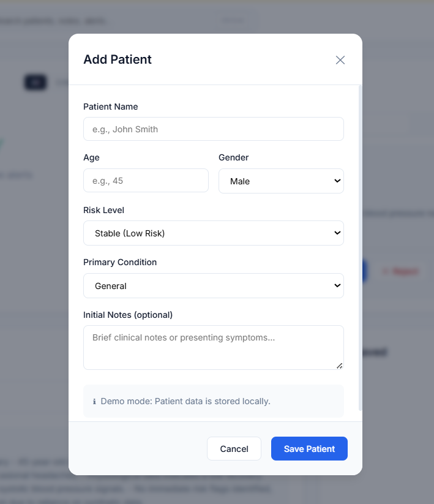The height and width of the screenshot is (504, 434).
Task: Click the dialog's vertical scrollbar
Action: tap(360, 245)
